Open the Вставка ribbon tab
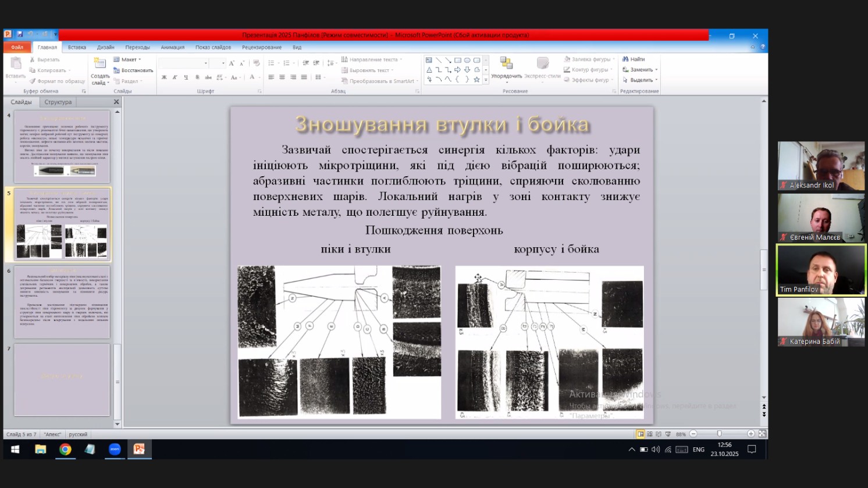This screenshot has width=868, height=488. [x=77, y=48]
